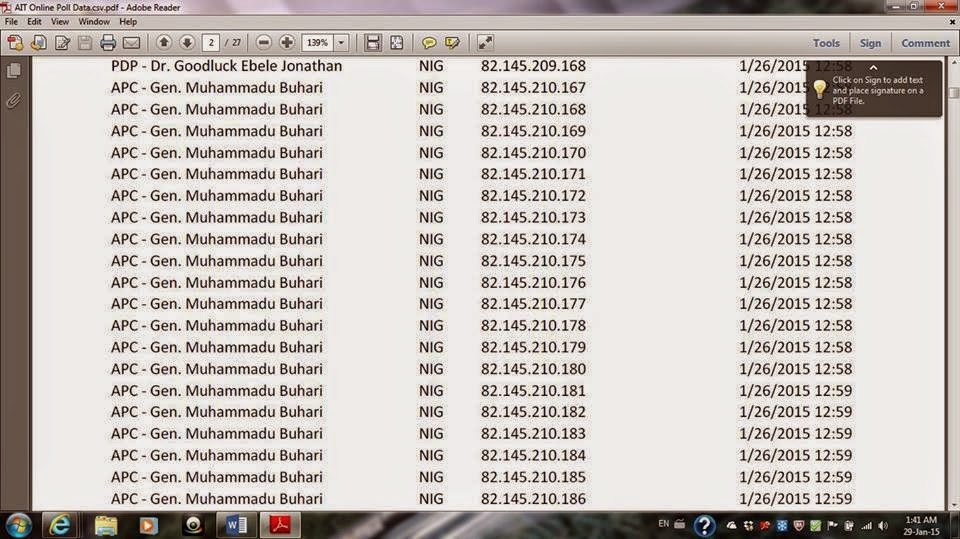960x539 pixels.
Task: Launch Internet Explorer from taskbar
Action: pos(59,526)
